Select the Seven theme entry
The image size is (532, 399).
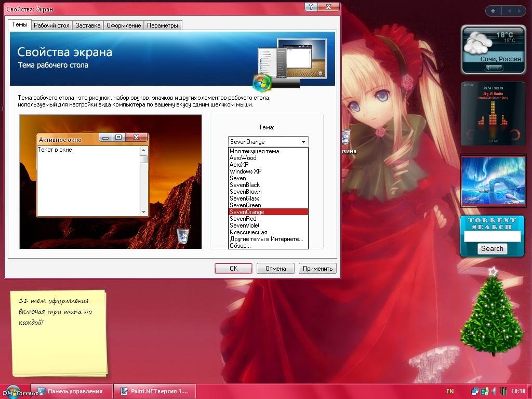pos(268,179)
